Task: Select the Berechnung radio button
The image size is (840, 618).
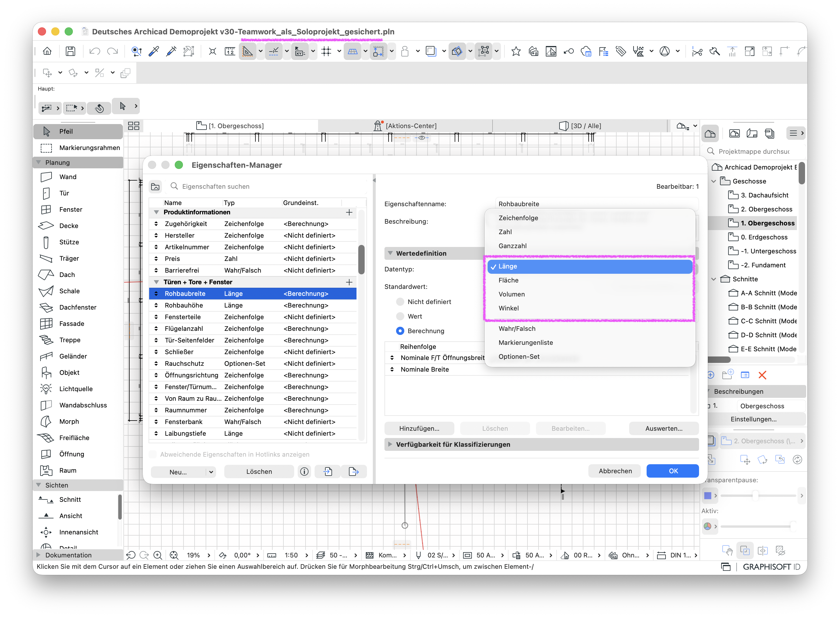Action: 400,331
